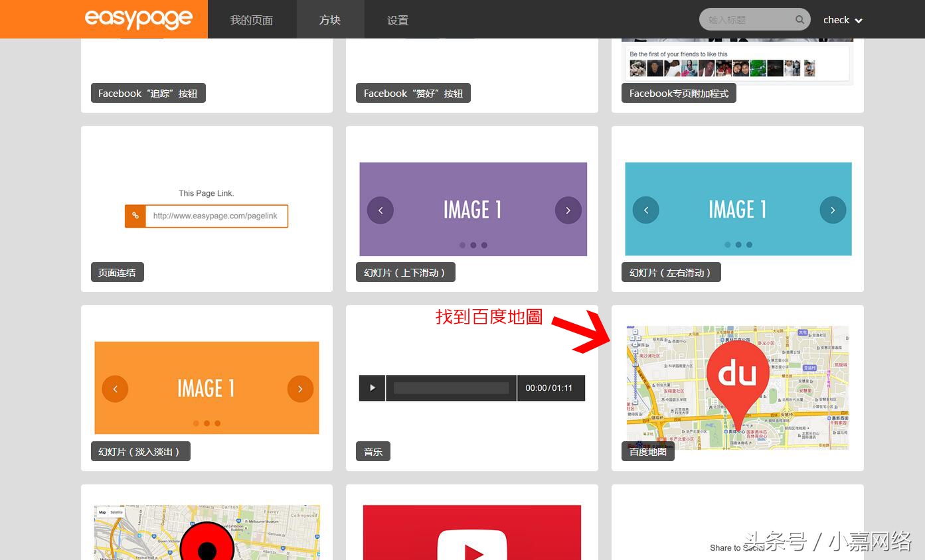Screen dimensions: 925x560
Task: Click the easypage logo
Action: coord(138,19)
